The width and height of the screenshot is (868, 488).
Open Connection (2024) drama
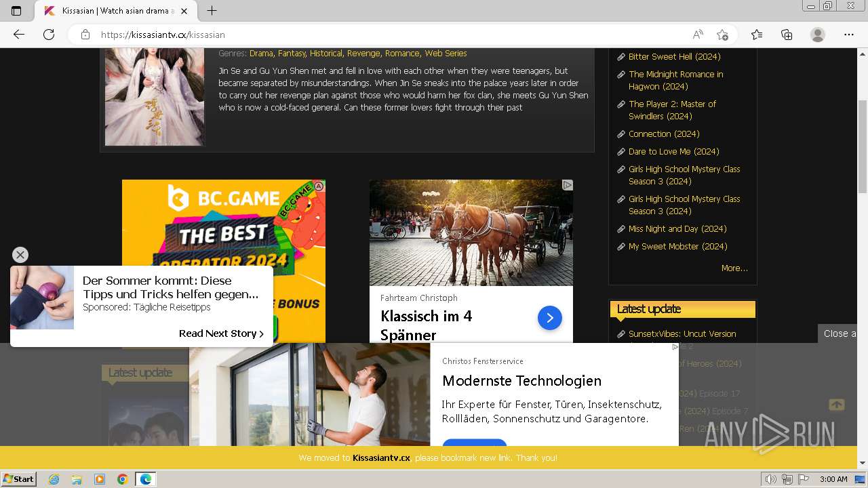(664, 134)
